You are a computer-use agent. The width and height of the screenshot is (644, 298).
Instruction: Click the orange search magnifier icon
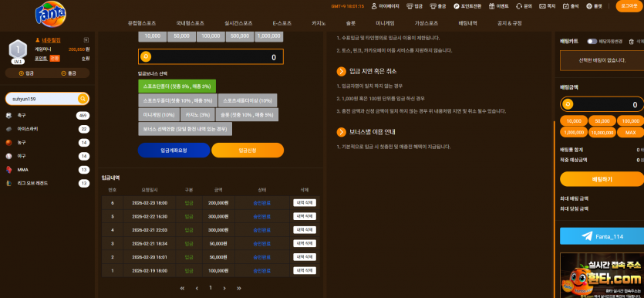click(x=83, y=99)
